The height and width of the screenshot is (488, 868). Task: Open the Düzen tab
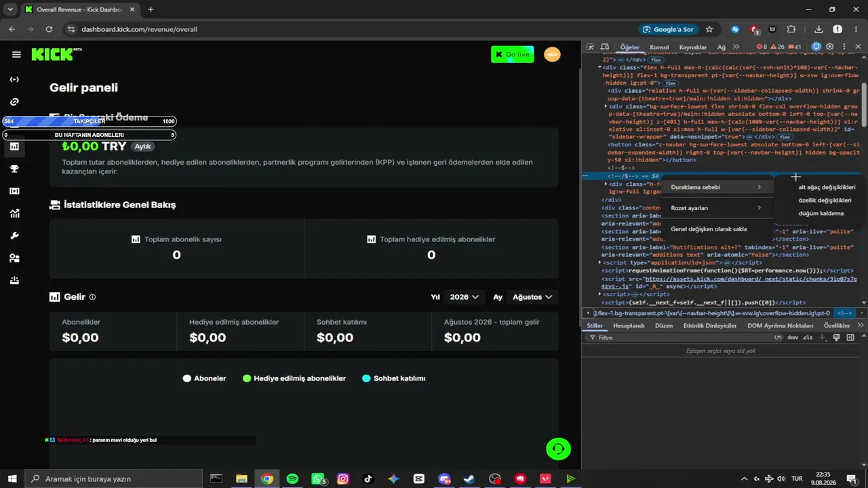664,326
